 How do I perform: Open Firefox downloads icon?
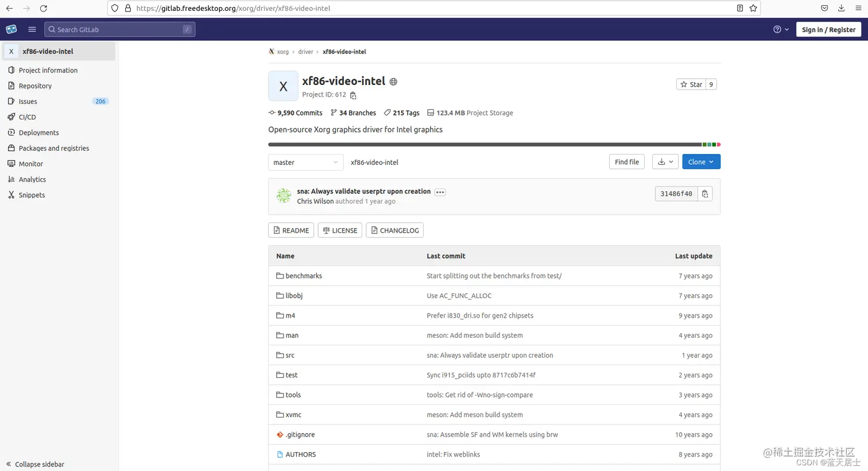[x=841, y=8]
